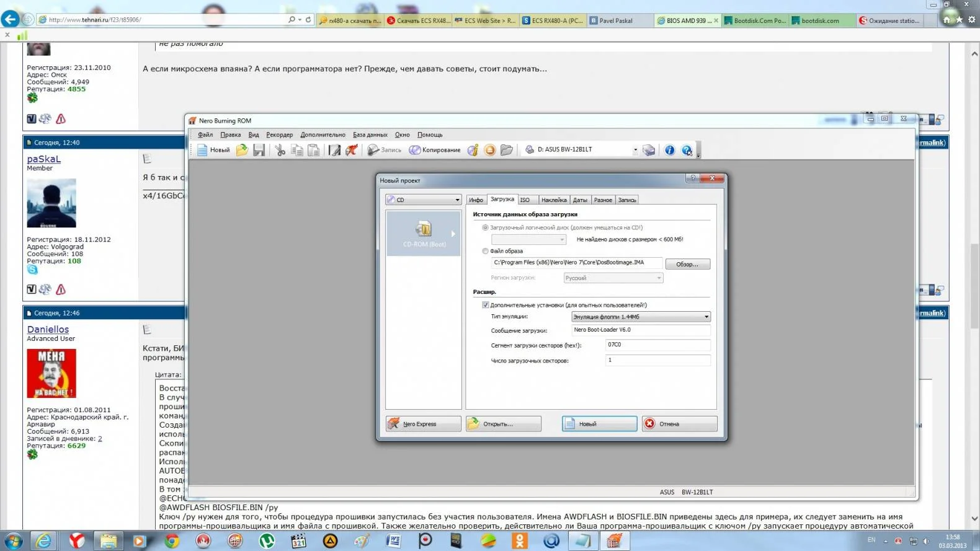
Task: Switch to the ISO tab
Action: tap(525, 200)
